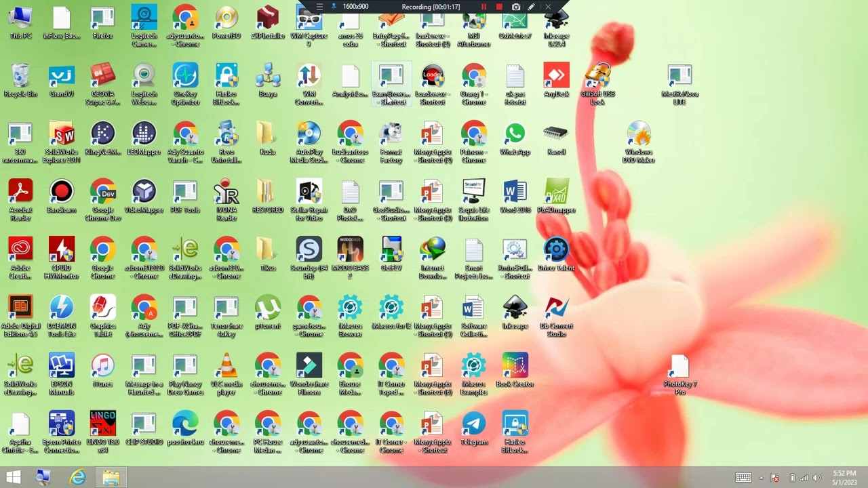Open Internet Explorer from the taskbar
Image resolution: width=868 pixels, height=488 pixels.
(78, 478)
